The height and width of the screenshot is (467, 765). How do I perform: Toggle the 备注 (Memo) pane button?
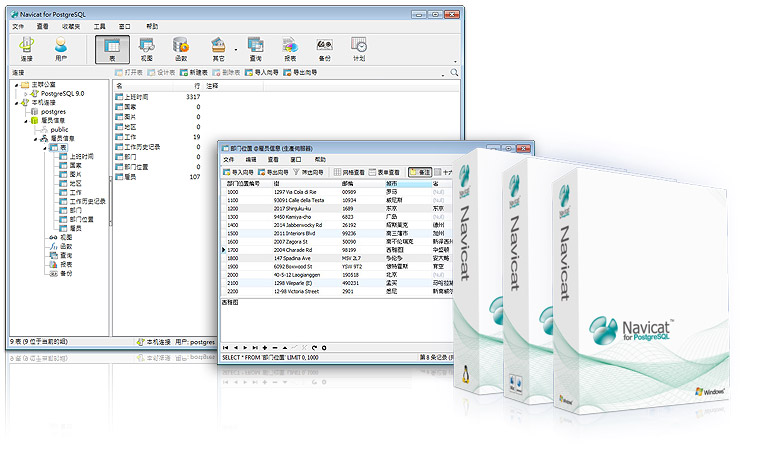(x=420, y=172)
